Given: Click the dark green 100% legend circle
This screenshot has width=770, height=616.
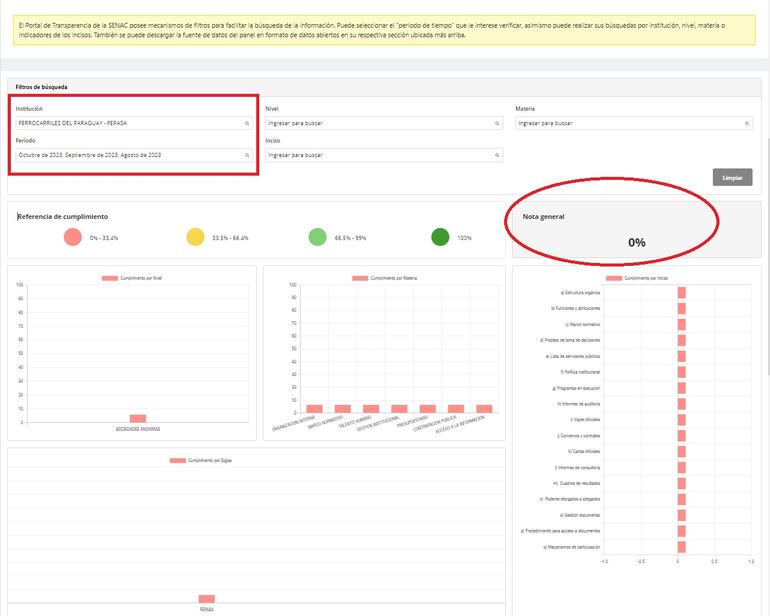Looking at the screenshot, I should 440,237.
